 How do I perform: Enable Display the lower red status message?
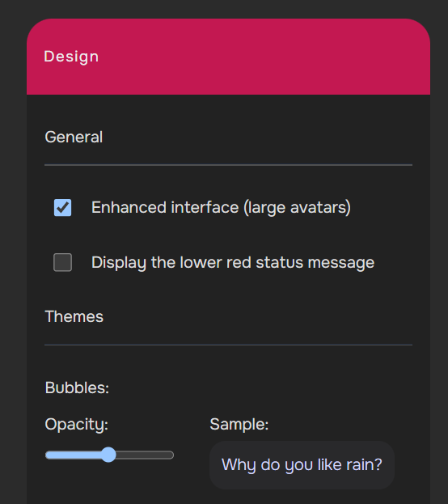(62, 262)
